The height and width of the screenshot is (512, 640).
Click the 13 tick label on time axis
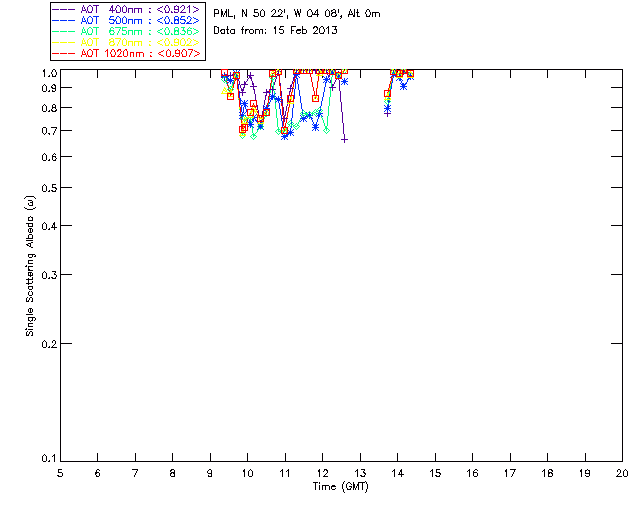(x=360, y=472)
